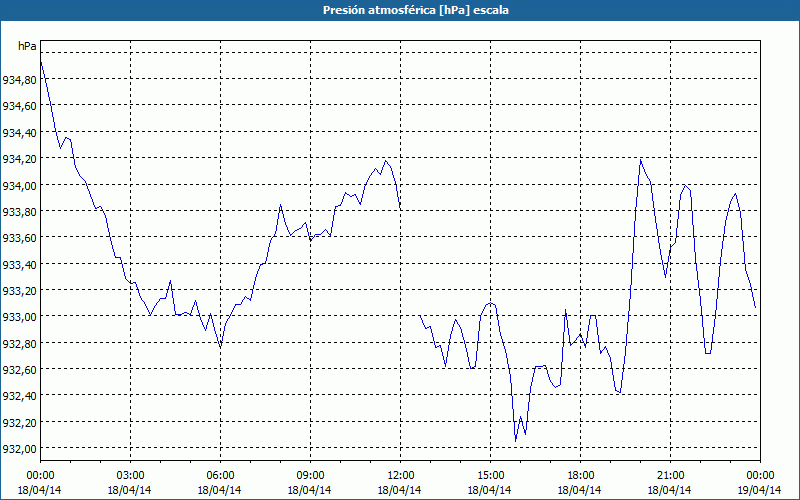
Task: Click the 18/04/14 date under 18:00
Action: [580, 490]
